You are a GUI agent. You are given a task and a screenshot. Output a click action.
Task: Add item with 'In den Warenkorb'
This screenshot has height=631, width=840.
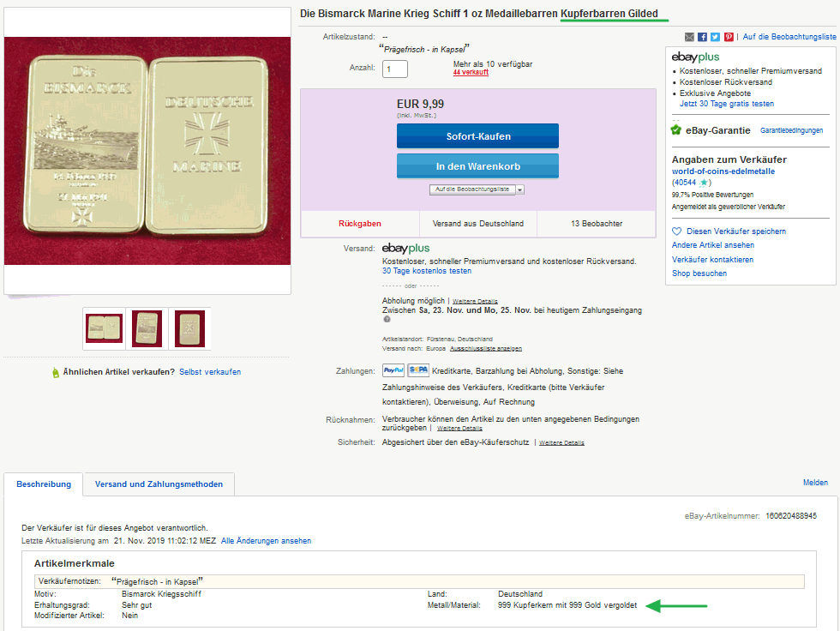click(x=478, y=166)
